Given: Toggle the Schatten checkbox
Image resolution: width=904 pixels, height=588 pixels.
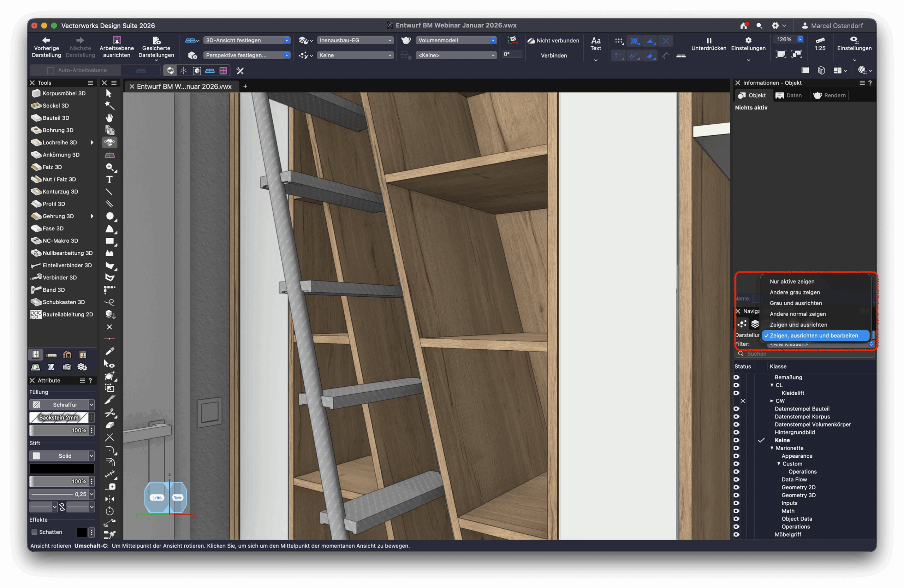Looking at the screenshot, I should [x=35, y=532].
